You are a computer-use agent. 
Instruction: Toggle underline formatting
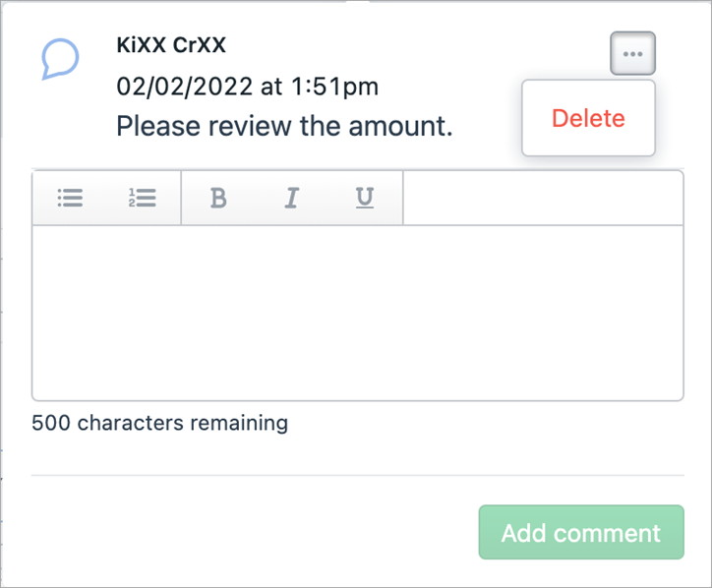[x=365, y=198]
